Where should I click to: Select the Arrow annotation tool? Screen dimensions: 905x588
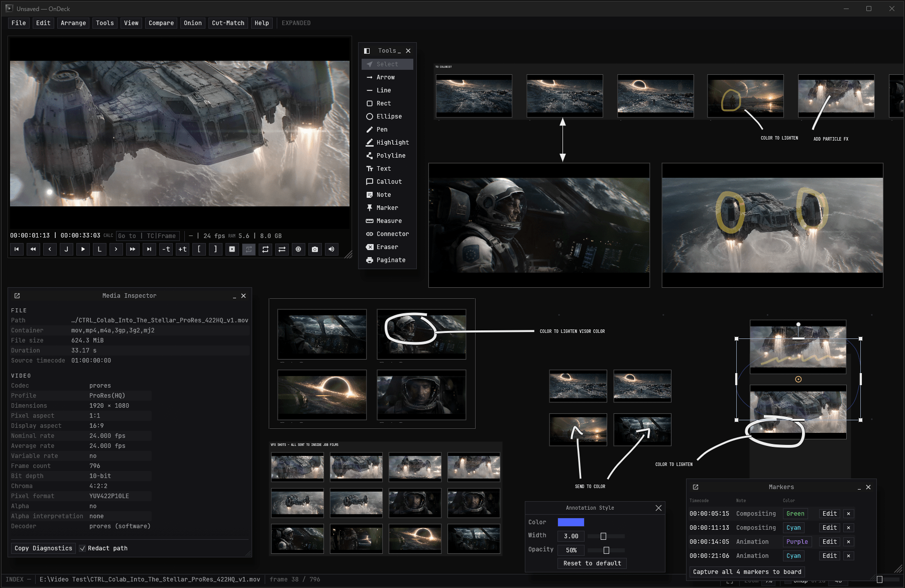click(x=387, y=77)
